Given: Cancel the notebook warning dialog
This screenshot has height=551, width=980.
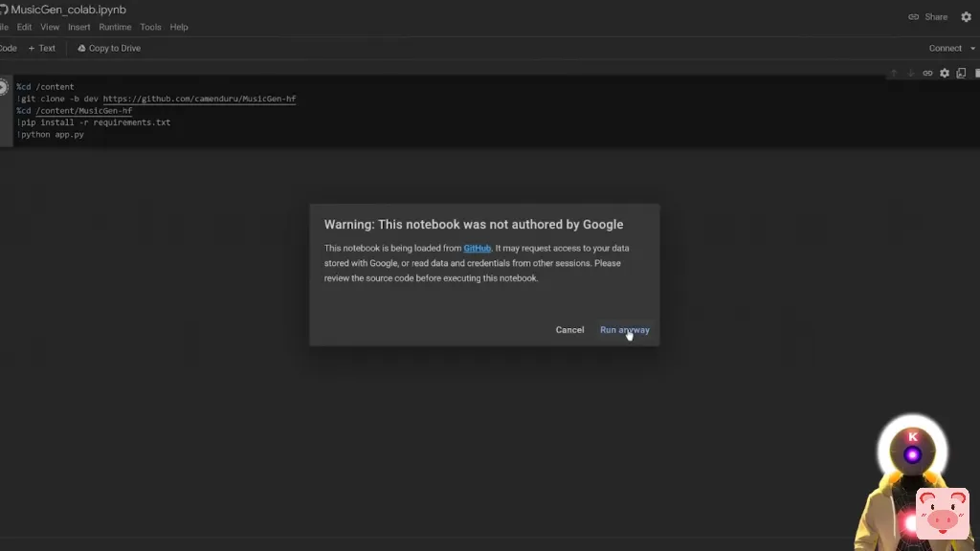Looking at the screenshot, I should [569, 330].
